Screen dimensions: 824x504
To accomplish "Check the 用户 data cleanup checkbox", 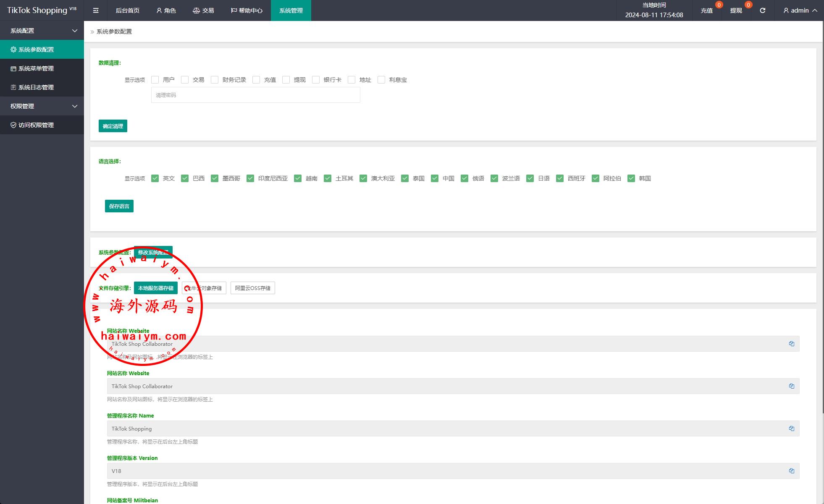I will pyautogui.click(x=155, y=80).
